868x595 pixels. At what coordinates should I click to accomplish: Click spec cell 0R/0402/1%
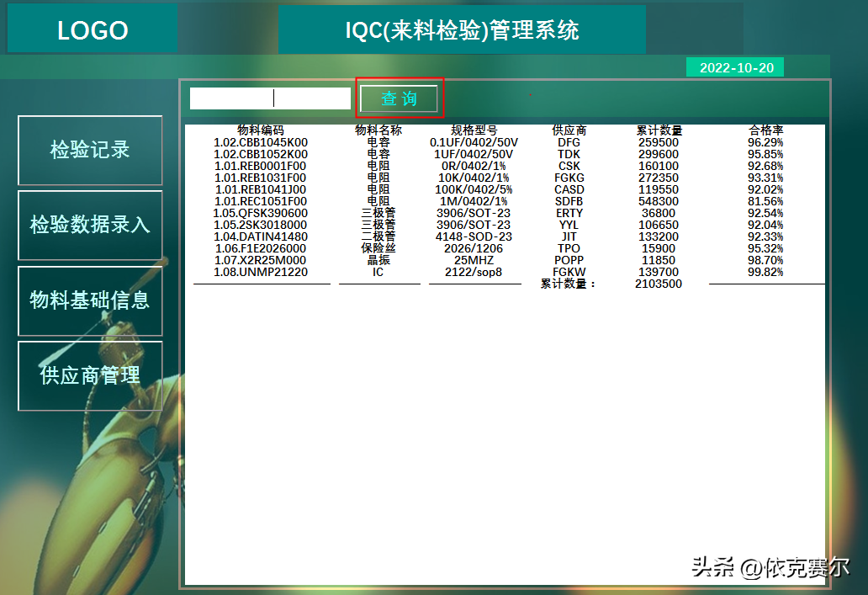click(x=474, y=166)
